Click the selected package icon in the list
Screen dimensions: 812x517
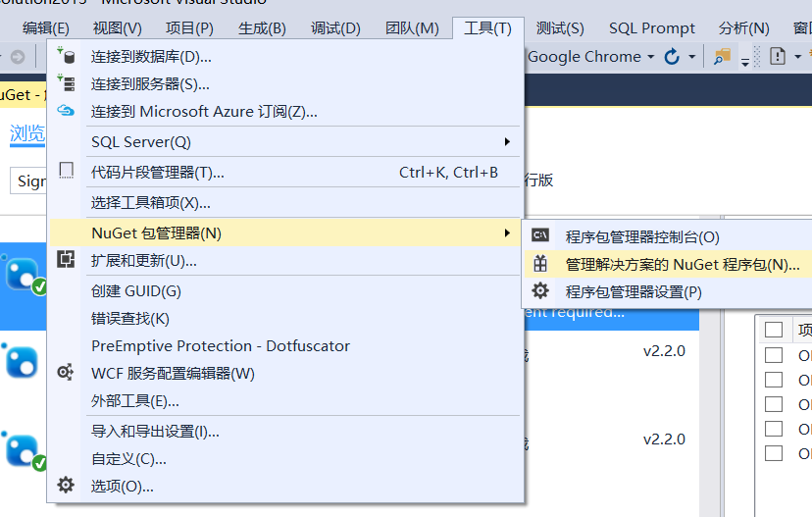point(24,275)
